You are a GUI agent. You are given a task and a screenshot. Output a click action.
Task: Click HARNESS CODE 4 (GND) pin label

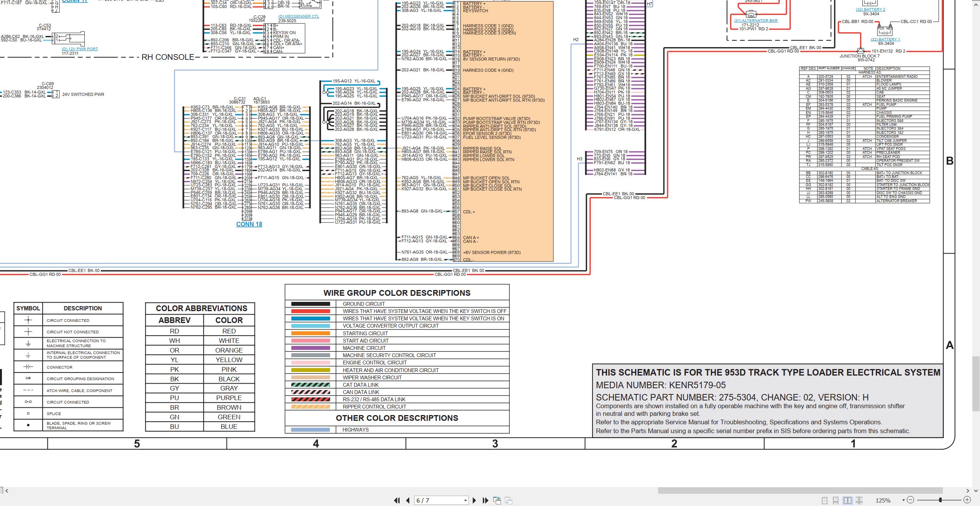(x=488, y=70)
